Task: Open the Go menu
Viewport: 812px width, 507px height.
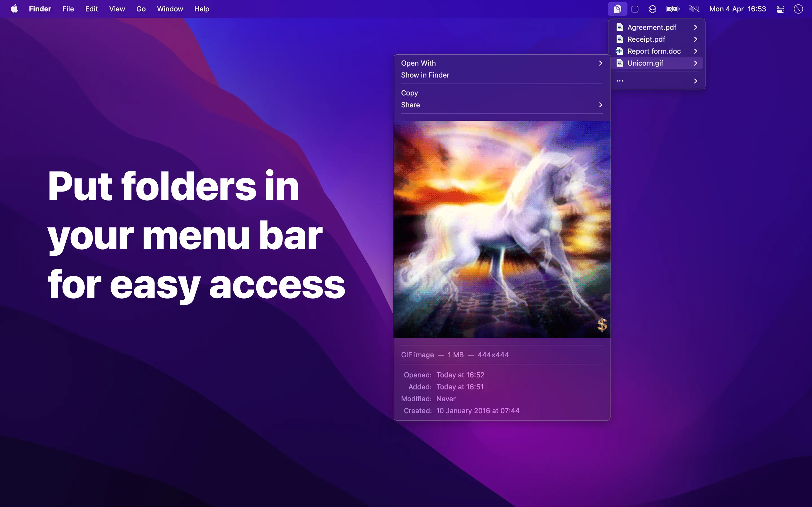Action: (x=141, y=9)
